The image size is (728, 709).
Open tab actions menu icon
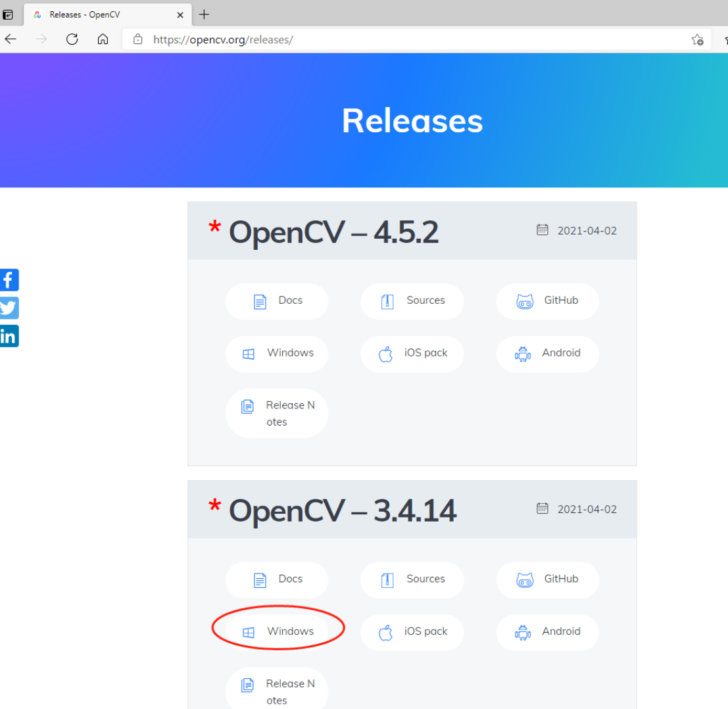click(7, 15)
